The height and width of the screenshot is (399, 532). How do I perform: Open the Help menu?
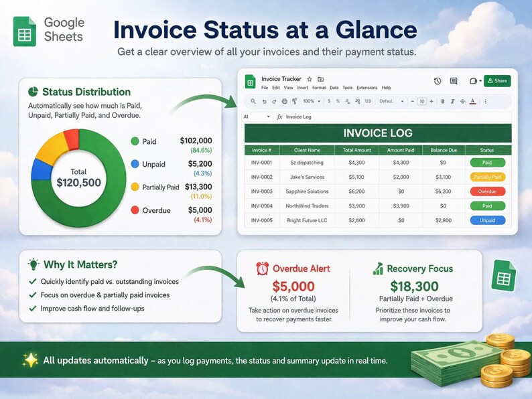(x=386, y=88)
